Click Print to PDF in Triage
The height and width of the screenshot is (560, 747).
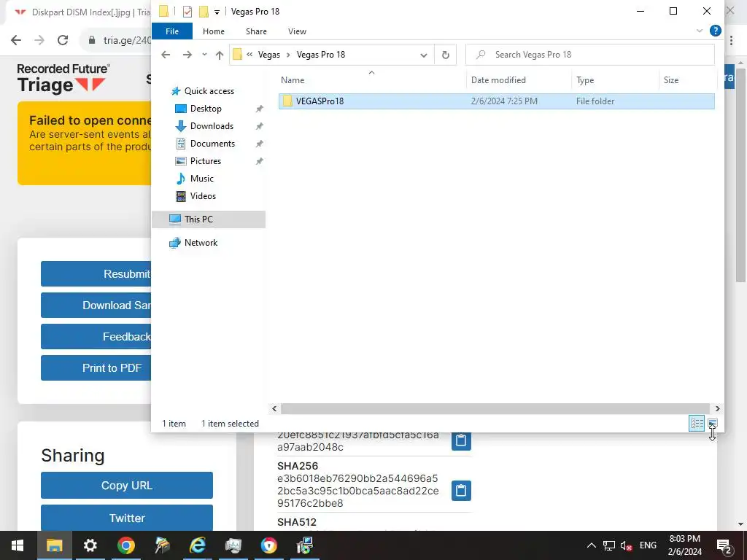pyautogui.click(x=96, y=368)
